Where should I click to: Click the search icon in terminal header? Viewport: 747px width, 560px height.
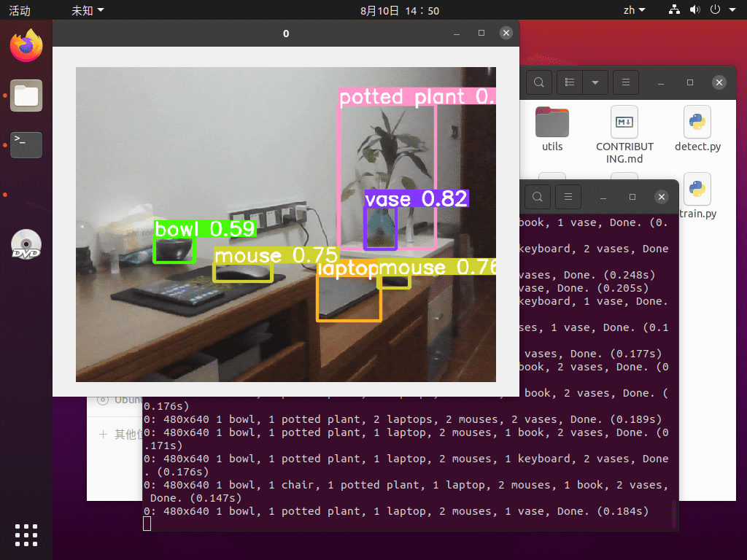(537, 197)
